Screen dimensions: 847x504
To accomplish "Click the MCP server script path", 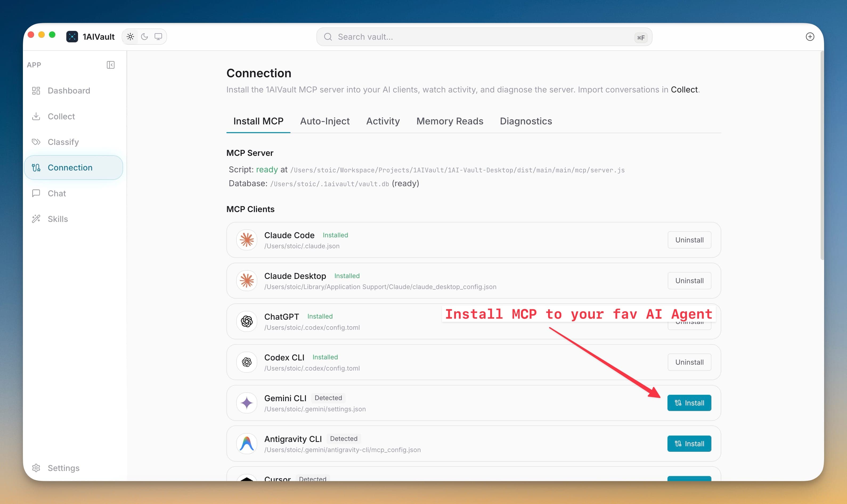I will 457,170.
